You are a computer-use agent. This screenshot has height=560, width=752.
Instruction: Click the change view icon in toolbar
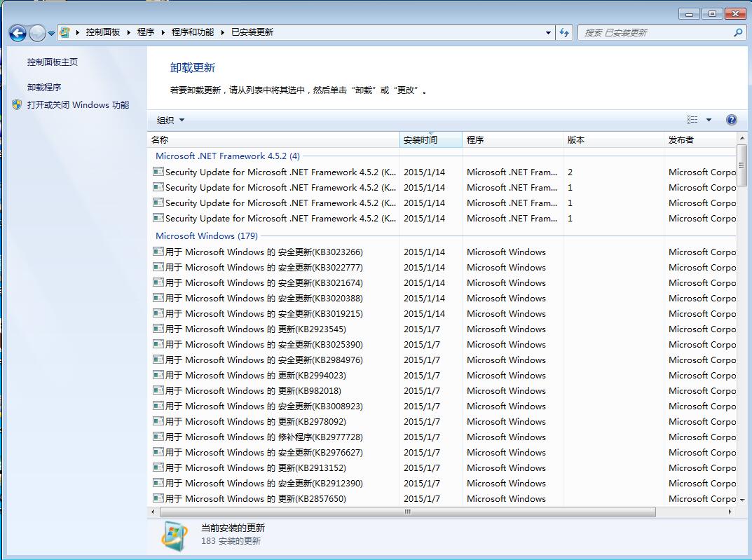692,120
